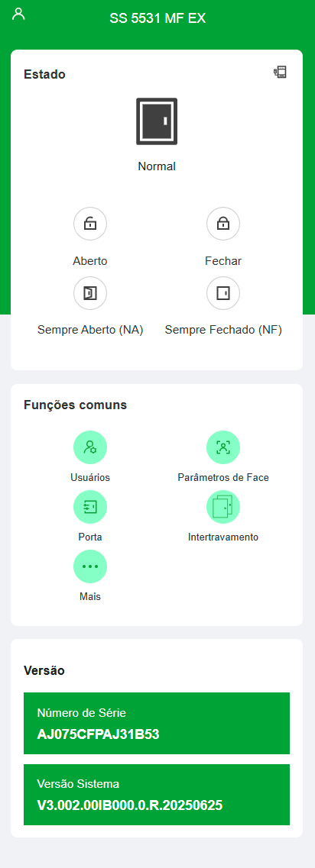This screenshot has height=868, width=315.
Task: Click the Intertravamento text label
Action: pyautogui.click(x=223, y=537)
